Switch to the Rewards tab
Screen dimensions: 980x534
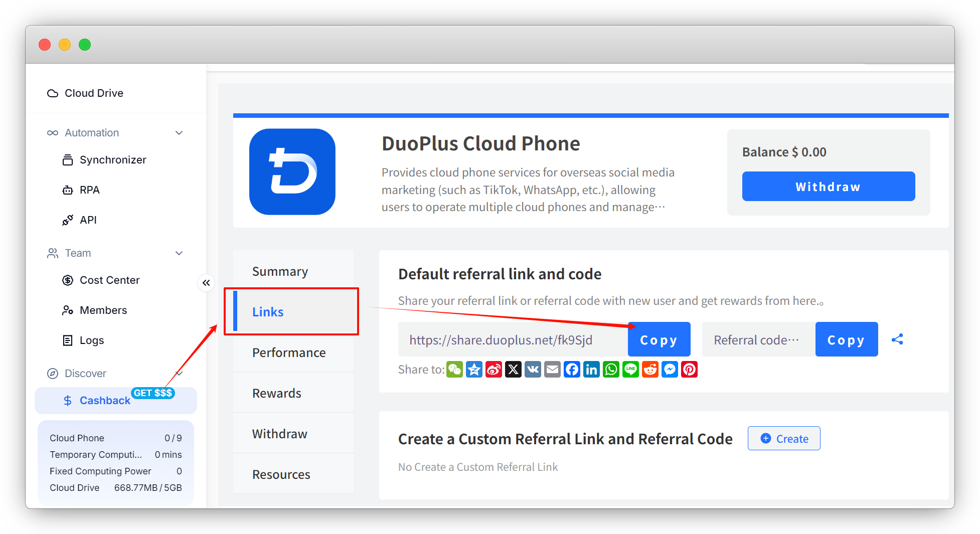coord(293,393)
